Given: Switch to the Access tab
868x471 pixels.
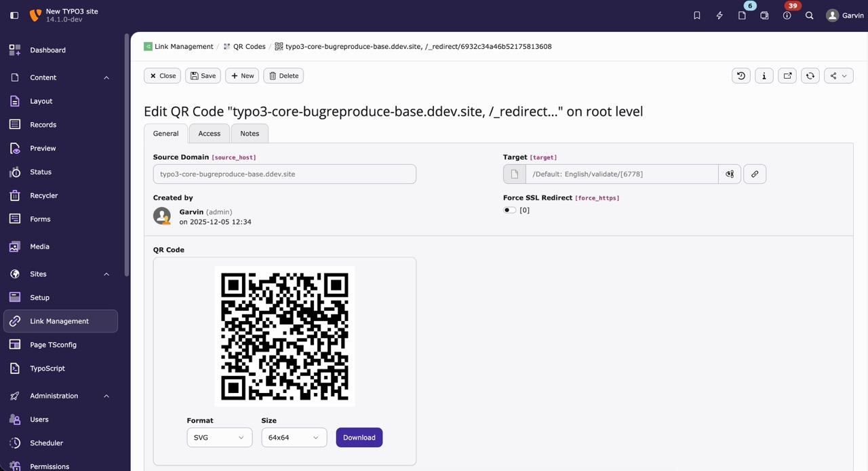Looking at the screenshot, I should (x=209, y=133).
